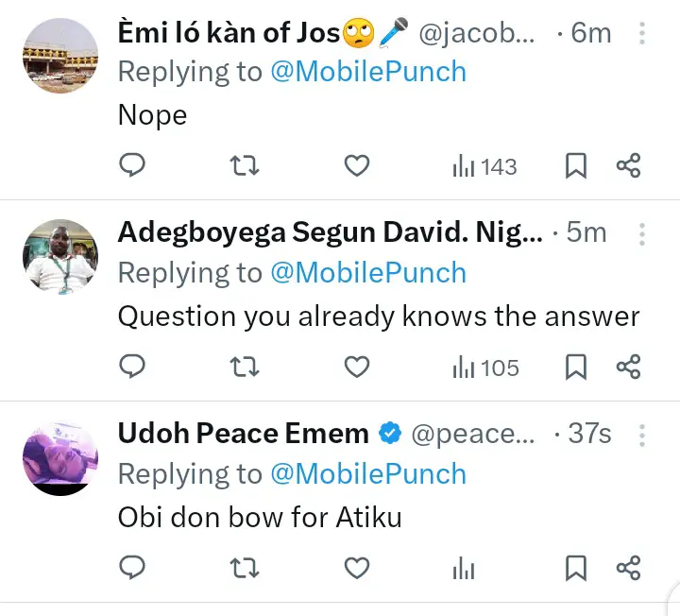Image resolution: width=680 pixels, height=616 pixels.
Task: View Èmi ló kàn of Jos avatar
Action: [x=60, y=57]
